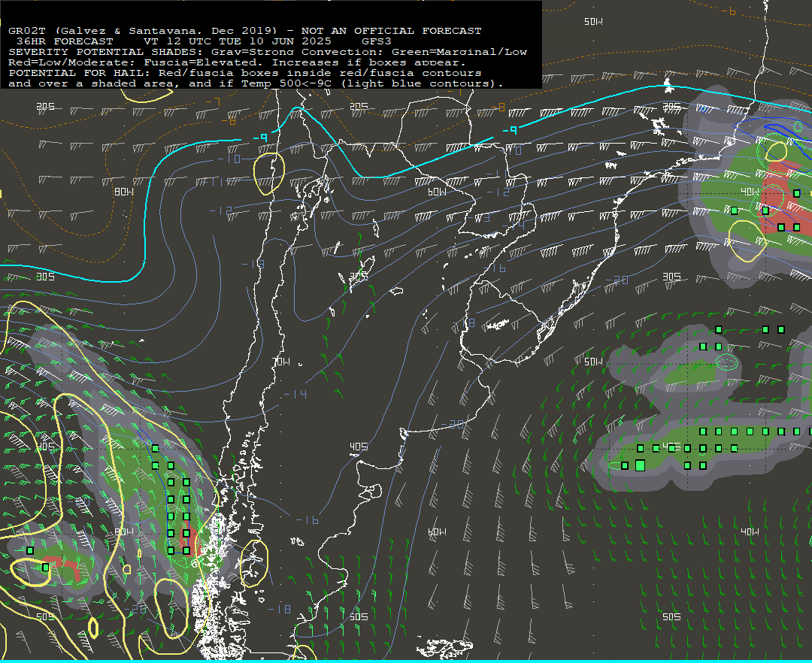The image size is (812, 663).
Task: Select the 'Galvez & Santayana, Dec 2019' credit
Action: pyautogui.click(x=165, y=31)
